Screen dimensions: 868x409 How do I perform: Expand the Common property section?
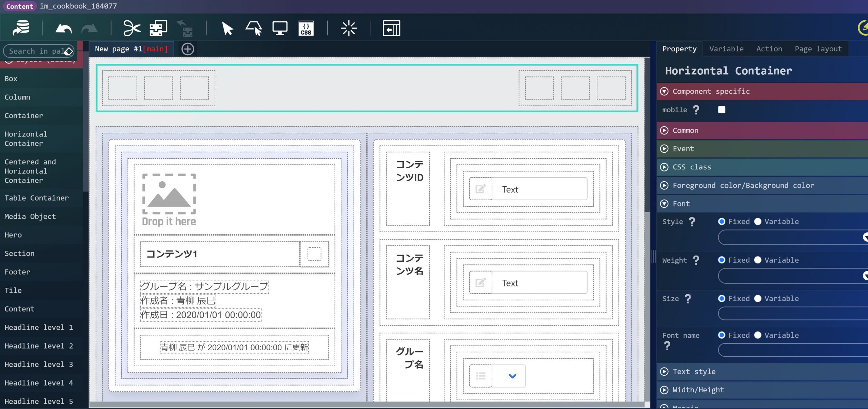[685, 130]
